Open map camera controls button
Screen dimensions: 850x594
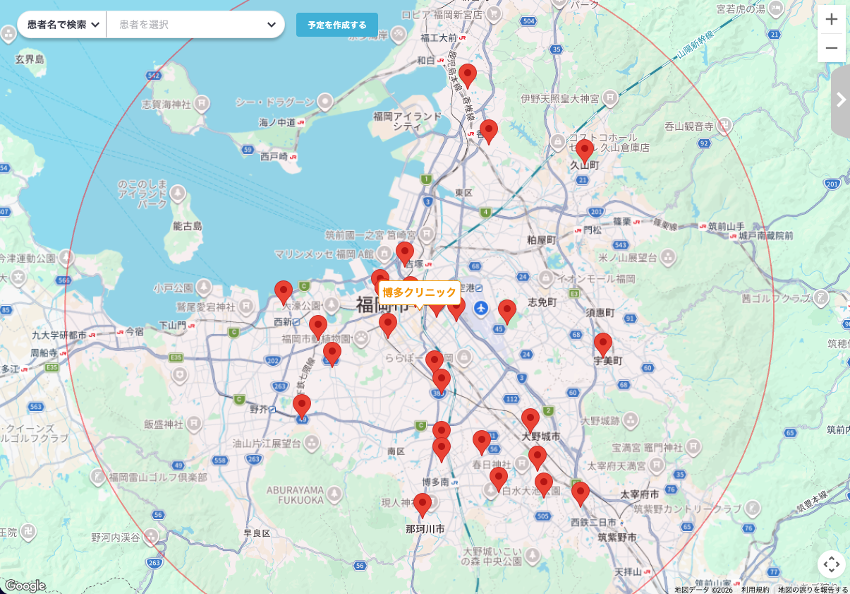(x=831, y=564)
